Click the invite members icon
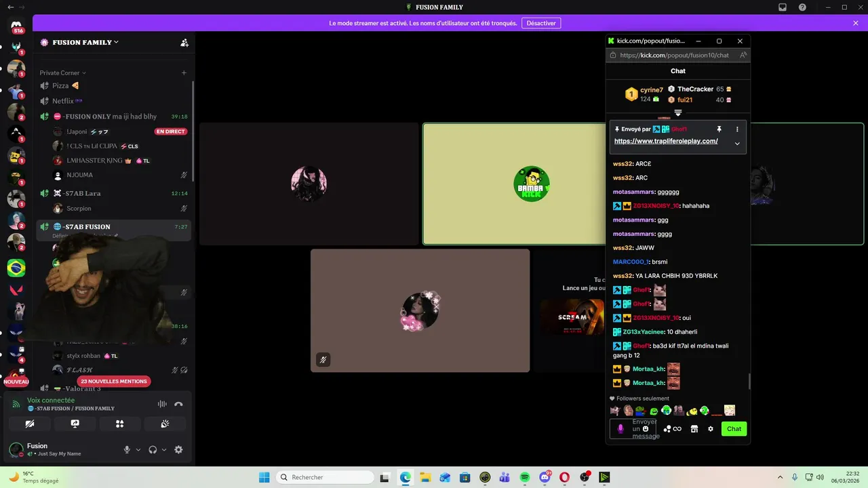This screenshot has height=488, width=868. pos(184,42)
